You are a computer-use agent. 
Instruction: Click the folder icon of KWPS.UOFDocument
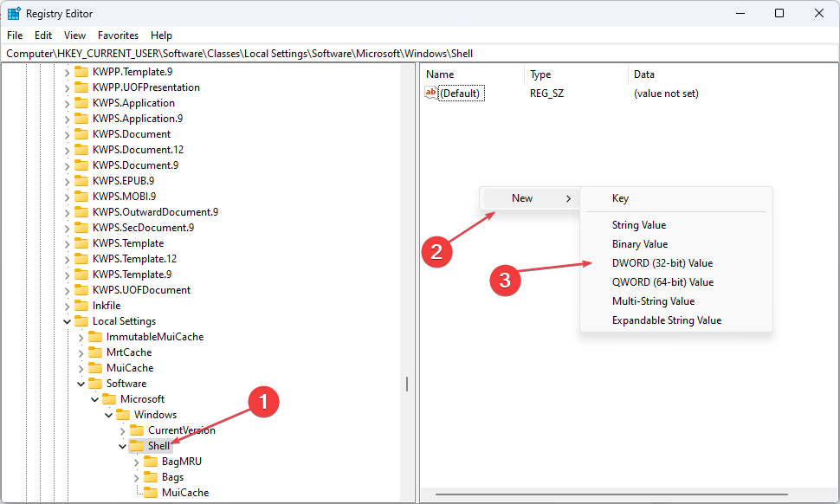(81, 290)
